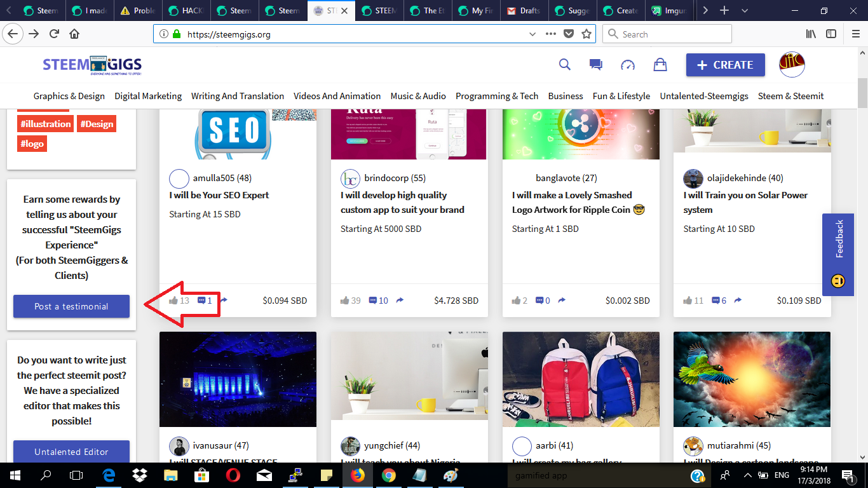Open the Digital Marketing category
This screenshot has height=488, width=868.
(x=148, y=96)
